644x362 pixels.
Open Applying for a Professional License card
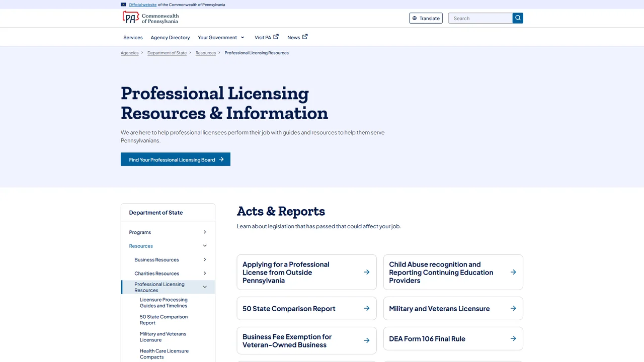(x=306, y=272)
